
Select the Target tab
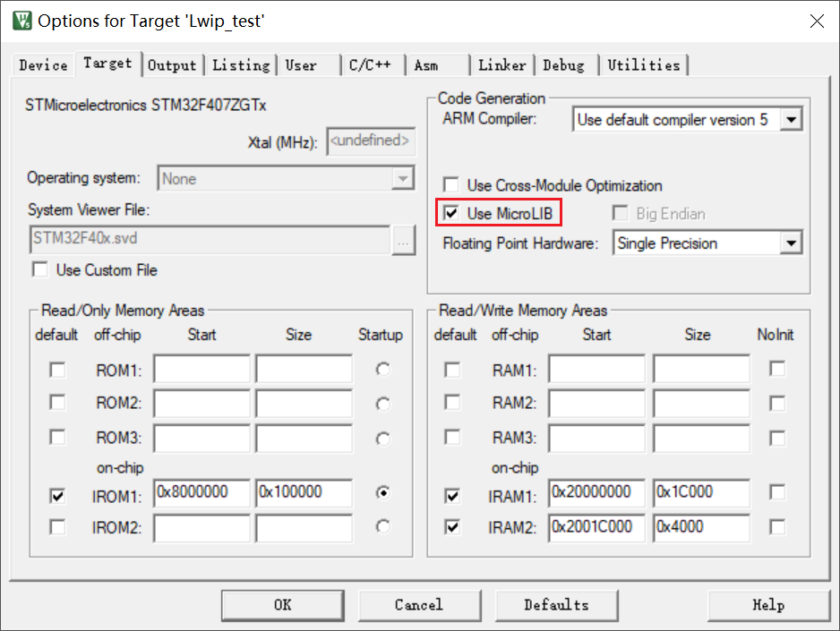tap(107, 64)
